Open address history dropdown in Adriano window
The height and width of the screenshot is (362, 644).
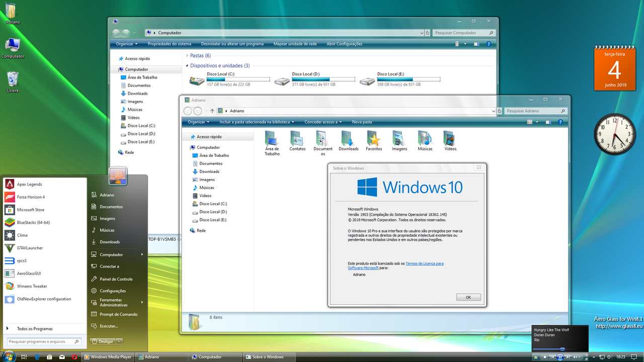coord(493,111)
